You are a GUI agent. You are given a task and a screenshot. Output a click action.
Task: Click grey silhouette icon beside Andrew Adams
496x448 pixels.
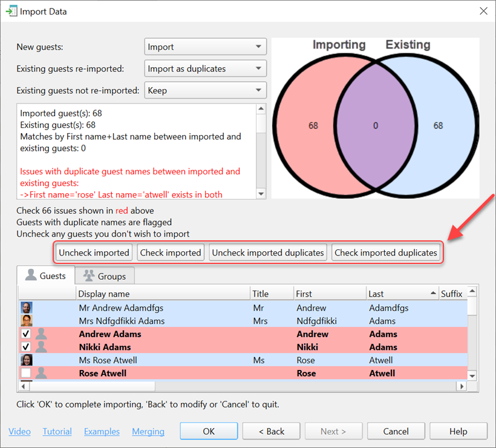pos(41,334)
